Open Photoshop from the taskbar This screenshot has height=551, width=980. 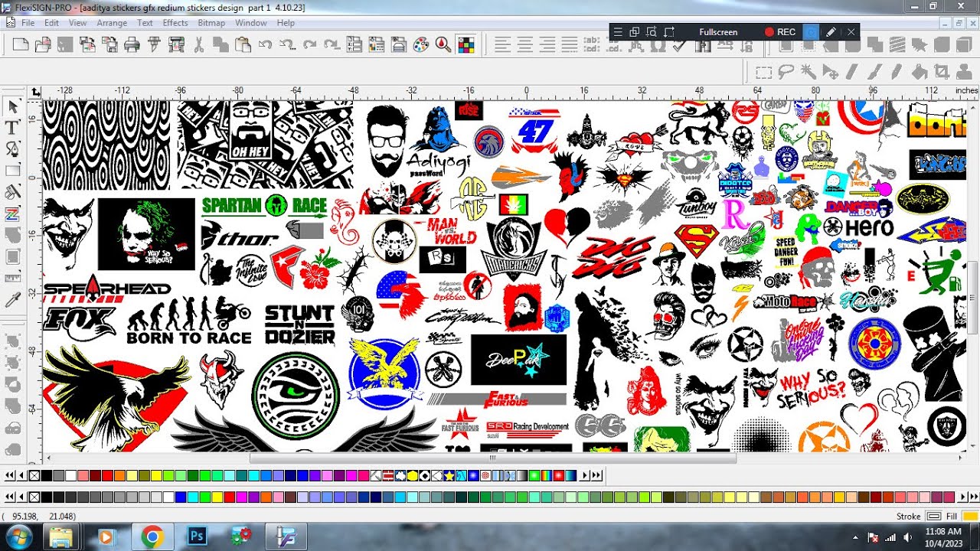pyautogui.click(x=196, y=537)
